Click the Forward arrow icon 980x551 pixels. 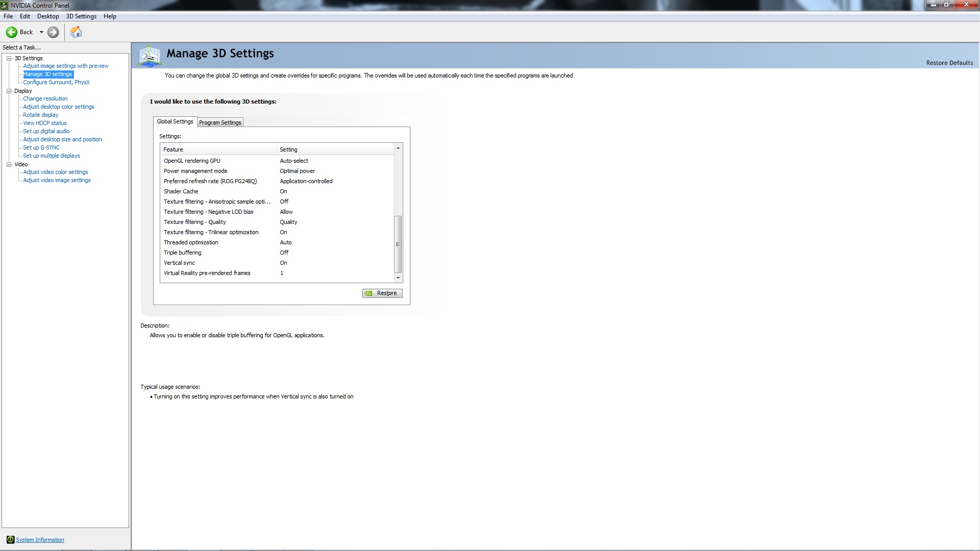53,32
